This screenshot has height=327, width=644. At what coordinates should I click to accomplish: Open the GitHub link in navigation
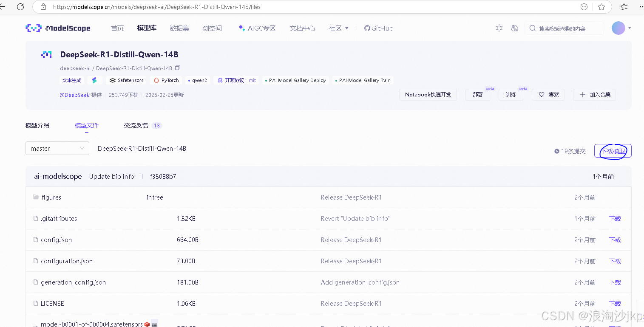click(x=379, y=28)
